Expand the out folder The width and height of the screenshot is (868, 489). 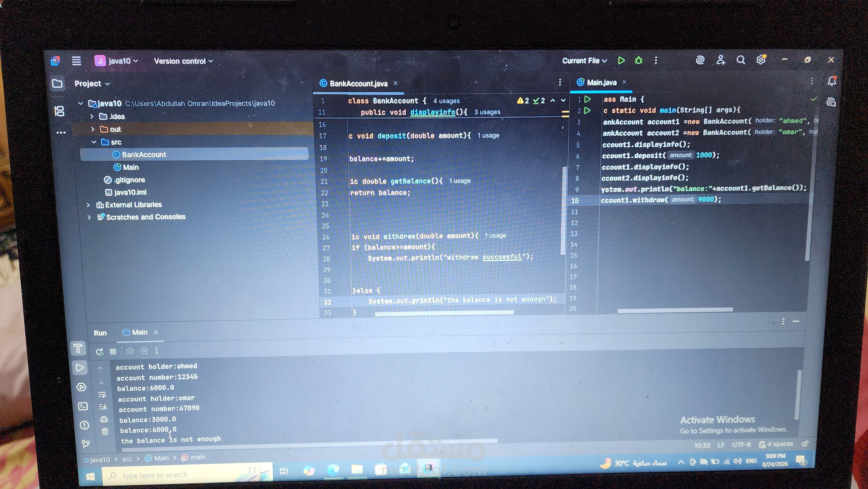(x=92, y=129)
